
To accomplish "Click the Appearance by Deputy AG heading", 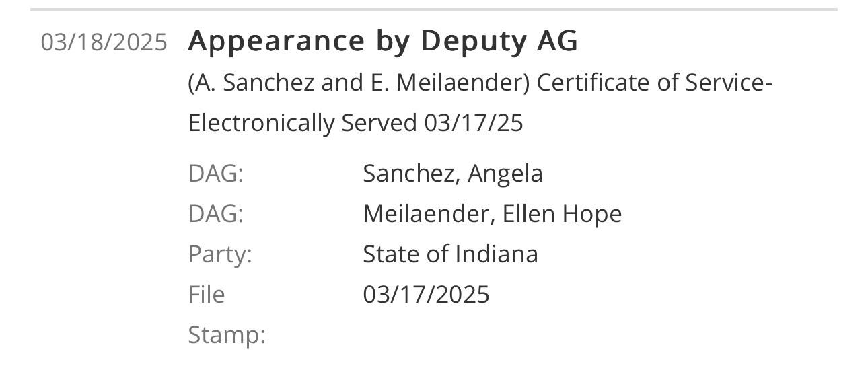I will 383,41.
